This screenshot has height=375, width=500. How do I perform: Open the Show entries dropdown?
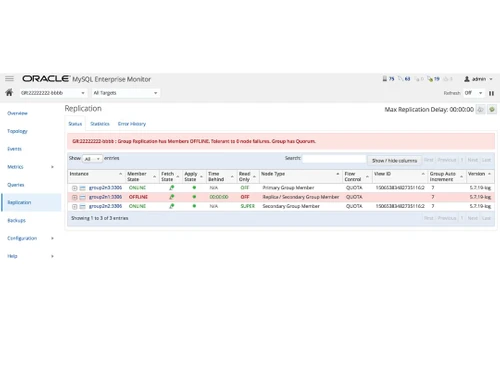92,159
